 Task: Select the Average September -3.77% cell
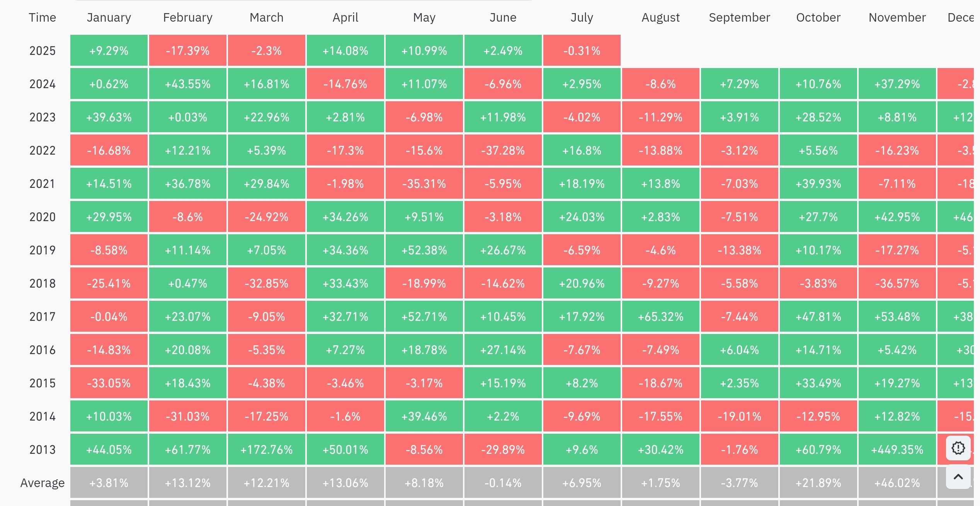pyautogui.click(x=740, y=482)
